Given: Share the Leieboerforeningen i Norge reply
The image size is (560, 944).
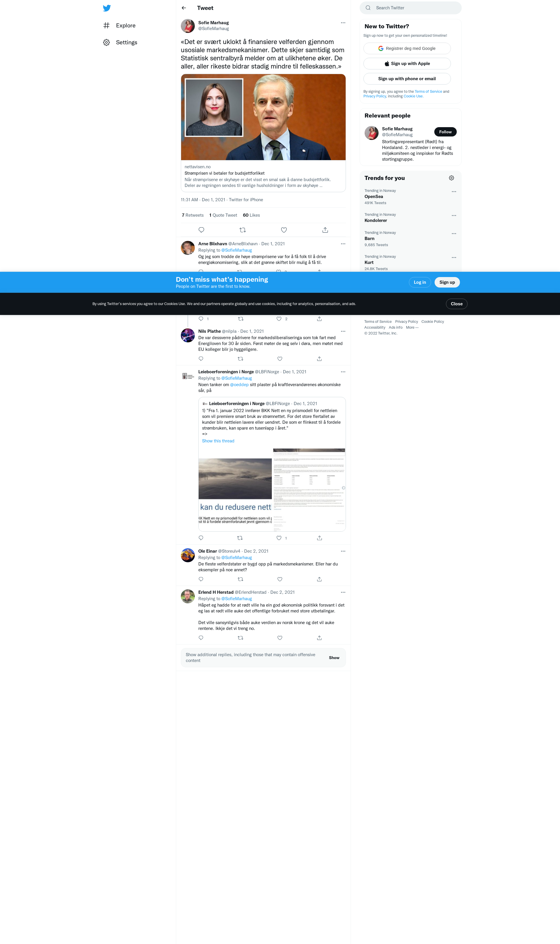Looking at the screenshot, I should click(x=319, y=538).
